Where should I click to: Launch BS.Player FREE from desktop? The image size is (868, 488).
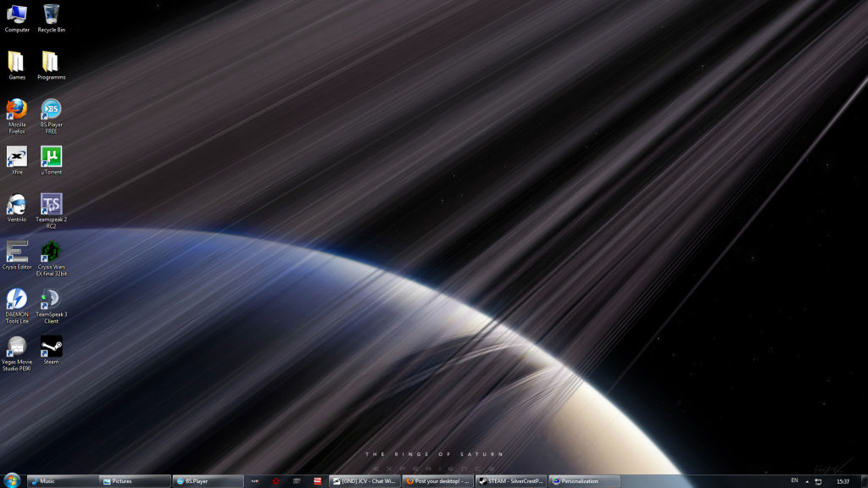coord(52,110)
